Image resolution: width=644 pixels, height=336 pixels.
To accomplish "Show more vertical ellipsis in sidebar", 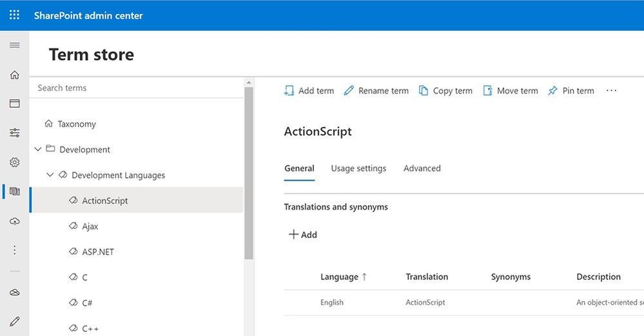I will coord(14,250).
